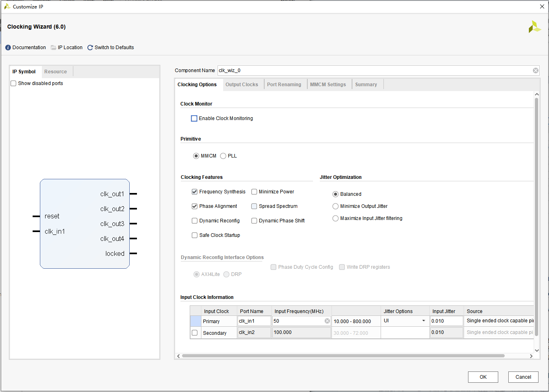Go to the Summary tab
The height and width of the screenshot is (392, 549).
click(x=366, y=85)
